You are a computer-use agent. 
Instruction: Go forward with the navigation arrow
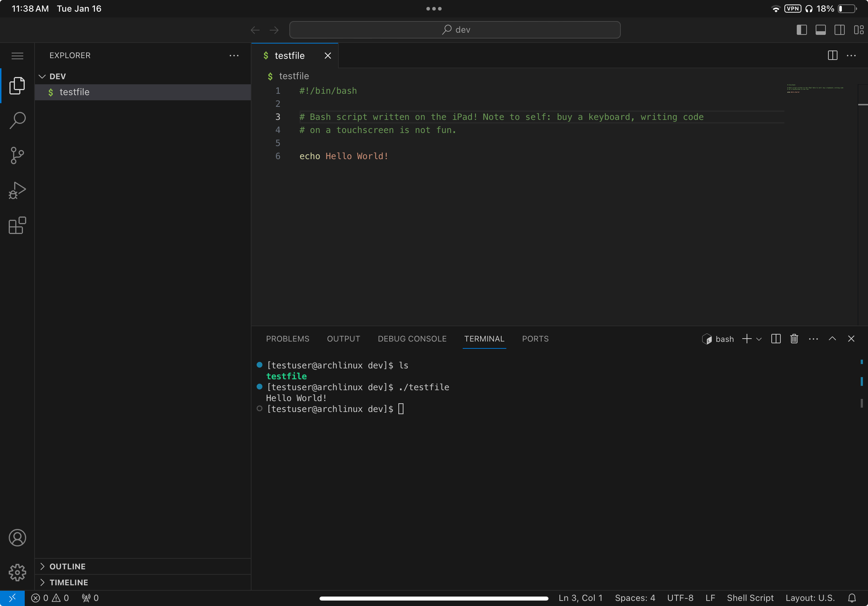point(274,30)
